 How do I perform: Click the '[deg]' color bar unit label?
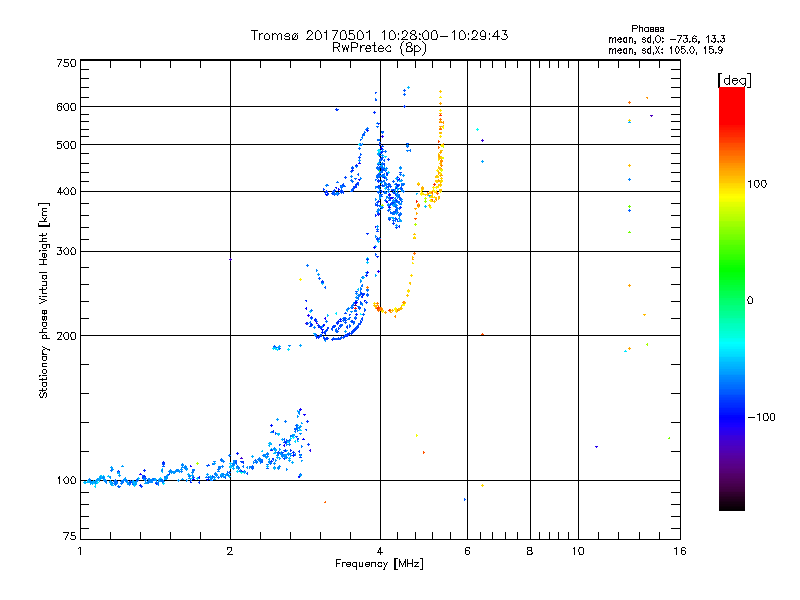tap(734, 80)
